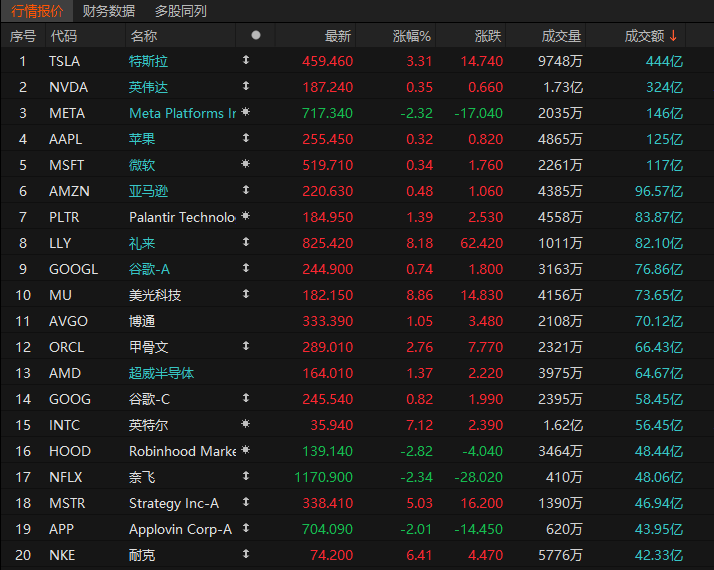Click the marker icon in NFLX row
Viewport: 714px width, 570px height.
pos(246,476)
